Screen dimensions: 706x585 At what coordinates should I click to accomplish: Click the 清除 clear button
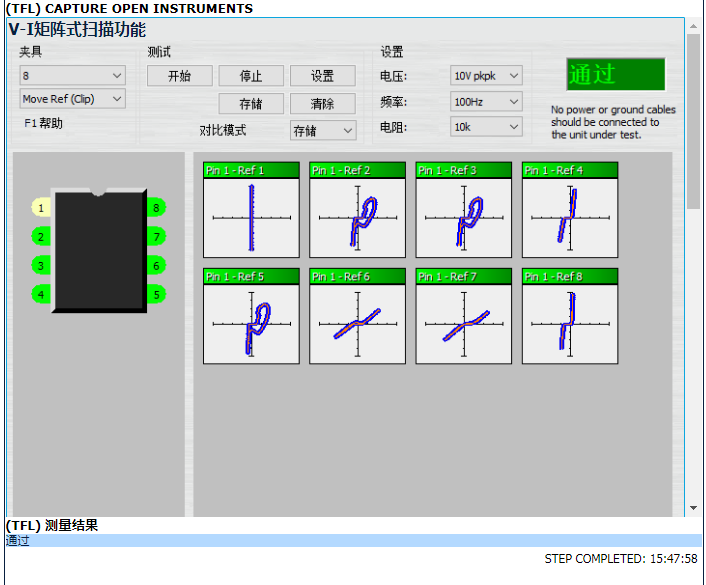coord(323,104)
